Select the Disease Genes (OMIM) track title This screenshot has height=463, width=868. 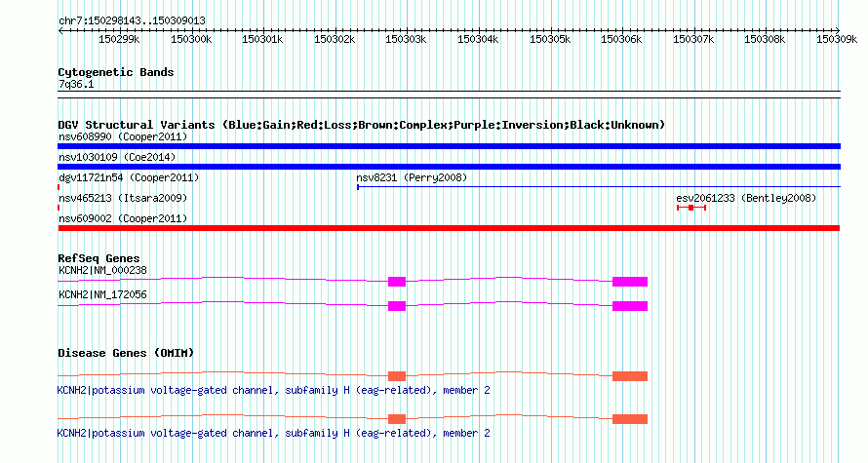(x=126, y=353)
